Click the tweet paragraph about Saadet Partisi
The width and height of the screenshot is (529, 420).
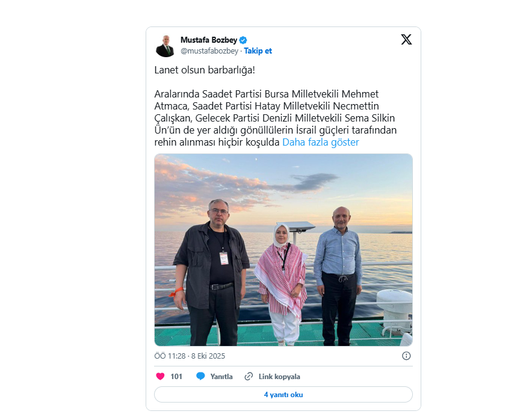(x=276, y=118)
